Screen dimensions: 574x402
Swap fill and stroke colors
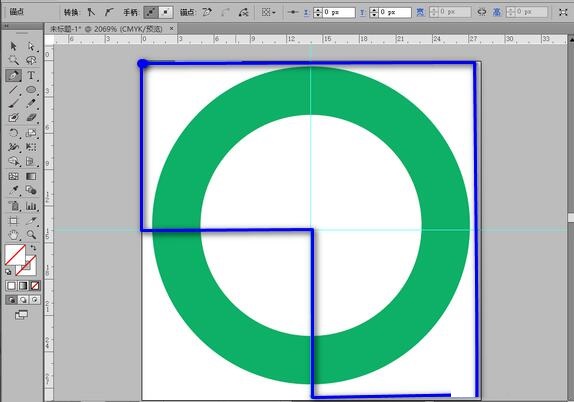[x=33, y=248]
